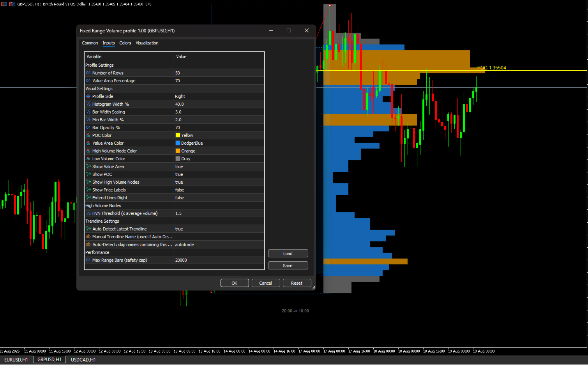This screenshot has height=365, width=588.
Task: Toggle Show Price Labels false value
Action: point(219,190)
